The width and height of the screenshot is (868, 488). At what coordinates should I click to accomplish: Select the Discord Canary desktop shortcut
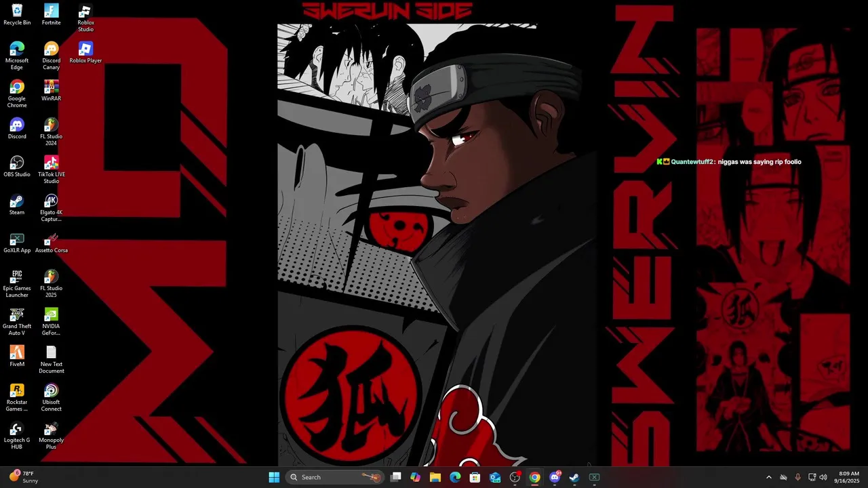point(51,56)
